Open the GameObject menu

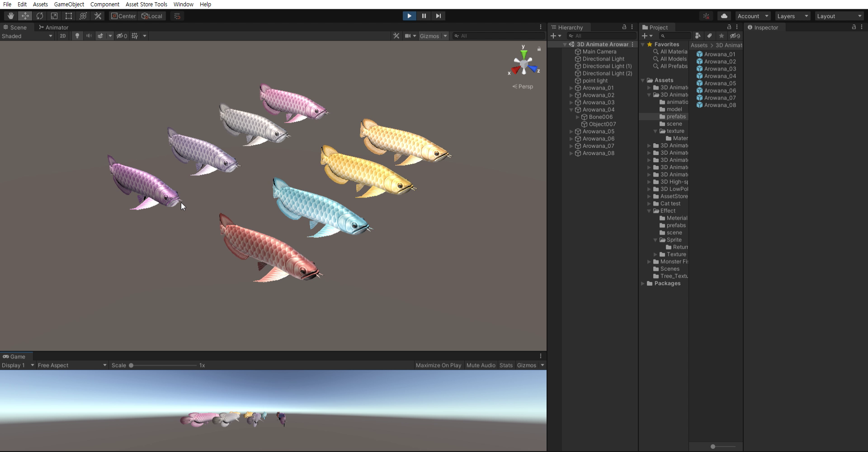click(69, 4)
